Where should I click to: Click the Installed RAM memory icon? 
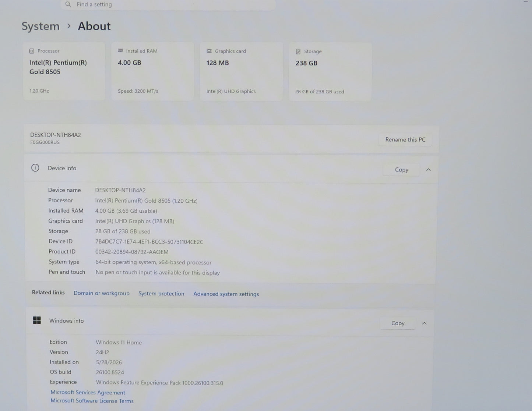pos(120,51)
